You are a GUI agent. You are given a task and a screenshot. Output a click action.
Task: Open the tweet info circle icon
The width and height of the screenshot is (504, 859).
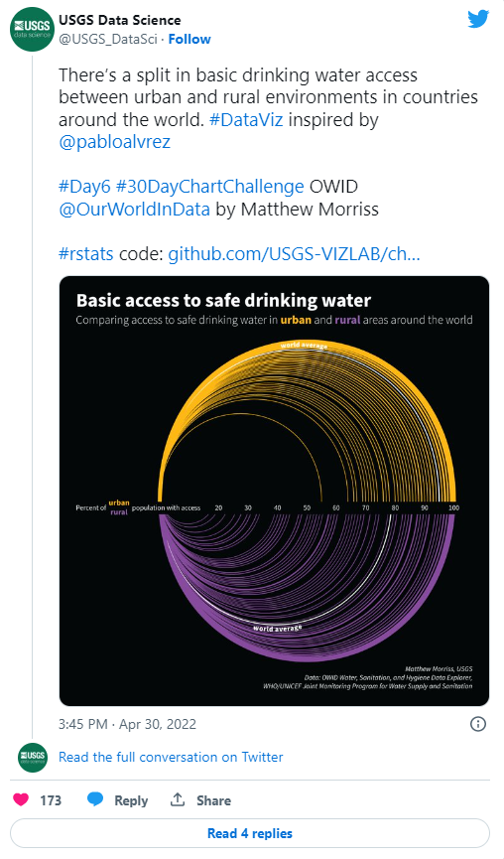[x=478, y=724]
